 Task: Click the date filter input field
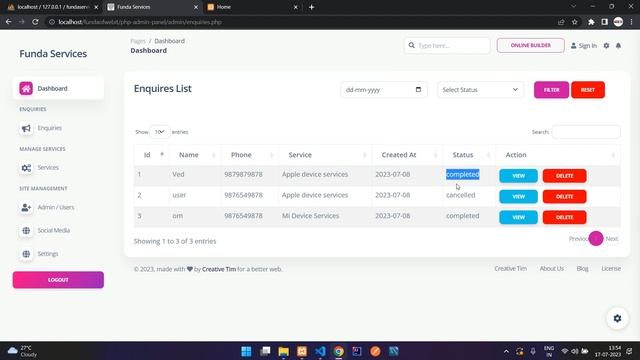click(384, 90)
